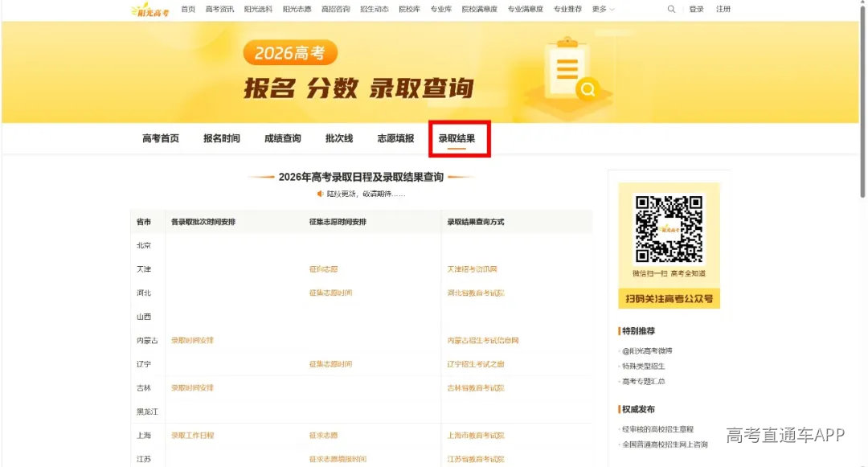Image resolution: width=868 pixels, height=467 pixels.
Task: Click the 省市 column header
Action: [144, 222]
